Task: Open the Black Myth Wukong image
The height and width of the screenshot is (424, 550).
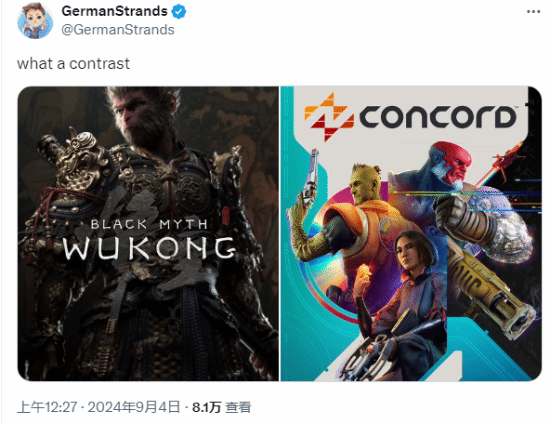Action: coord(148,234)
